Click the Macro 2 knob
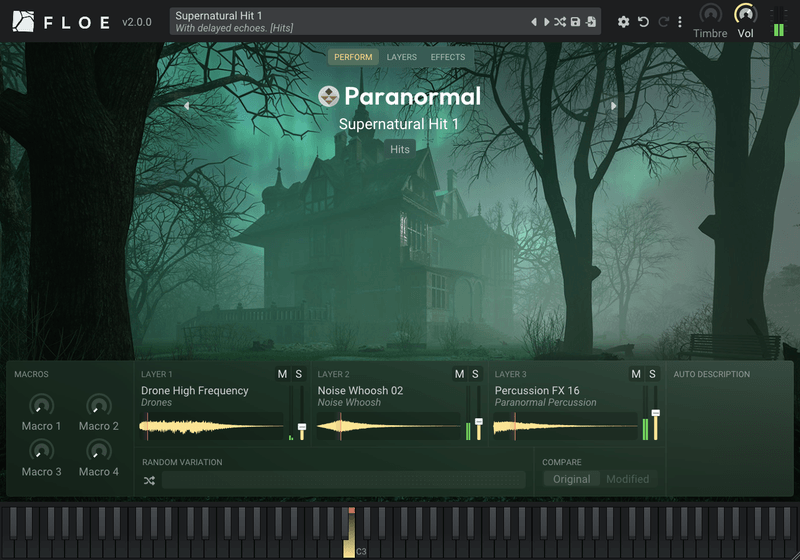Image resolution: width=800 pixels, height=560 pixels. pyautogui.click(x=98, y=405)
